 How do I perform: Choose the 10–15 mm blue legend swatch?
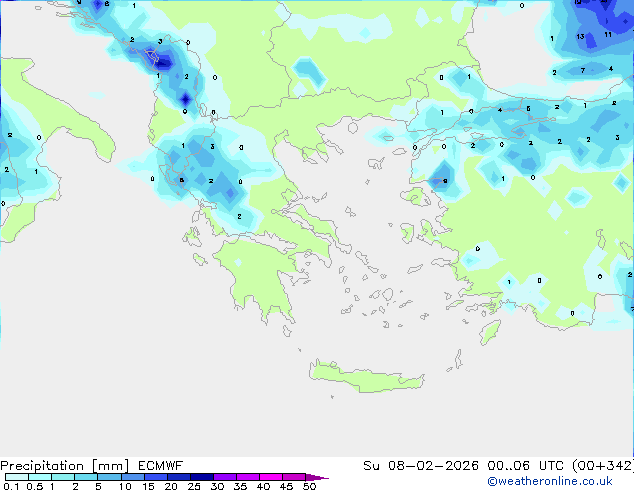(x=132, y=477)
